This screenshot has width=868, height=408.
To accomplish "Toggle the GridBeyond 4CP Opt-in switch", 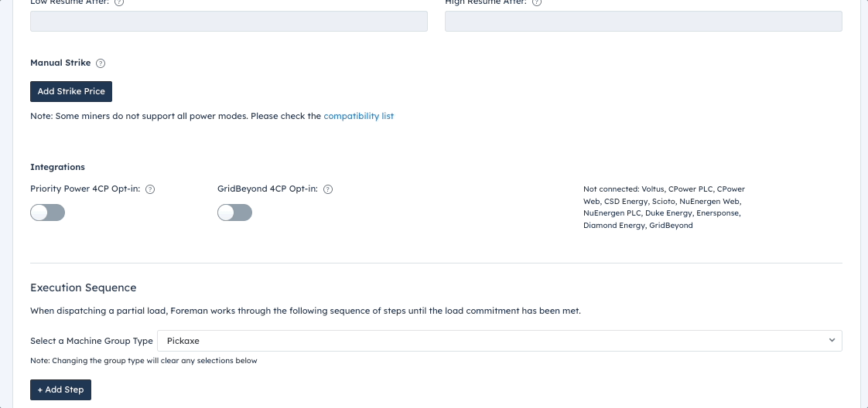I will pyautogui.click(x=234, y=212).
